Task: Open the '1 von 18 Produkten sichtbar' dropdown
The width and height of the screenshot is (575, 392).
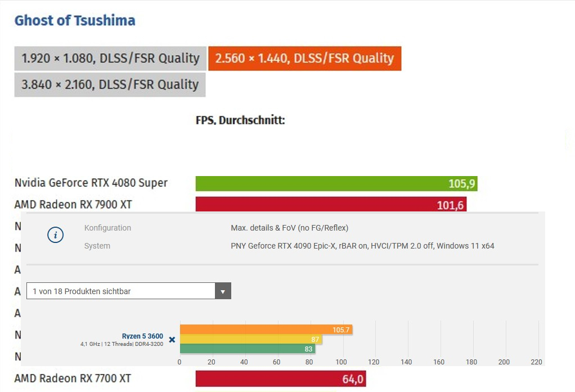Action: pyautogui.click(x=129, y=291)
